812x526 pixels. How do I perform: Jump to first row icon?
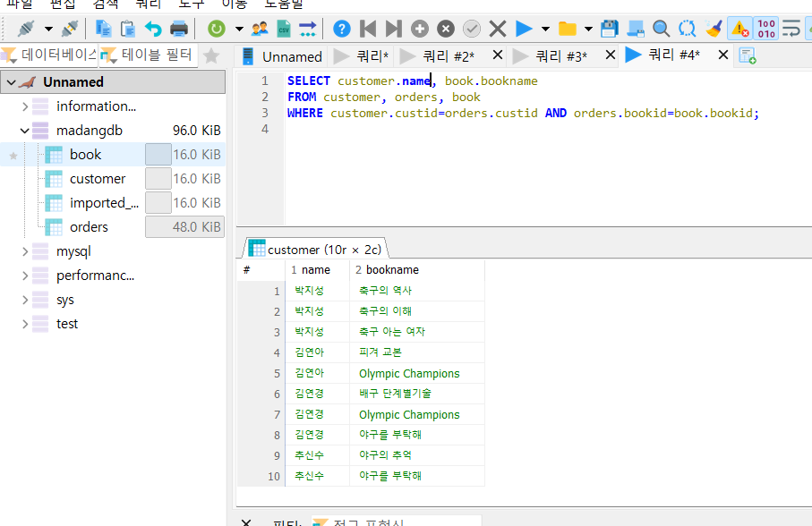[x=368, y=29]
